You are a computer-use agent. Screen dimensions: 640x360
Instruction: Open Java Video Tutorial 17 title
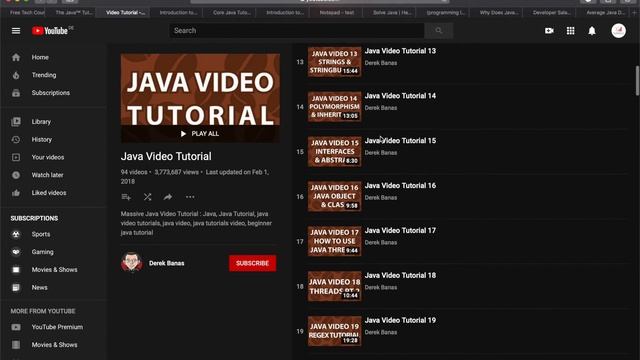tap(400, 231)
